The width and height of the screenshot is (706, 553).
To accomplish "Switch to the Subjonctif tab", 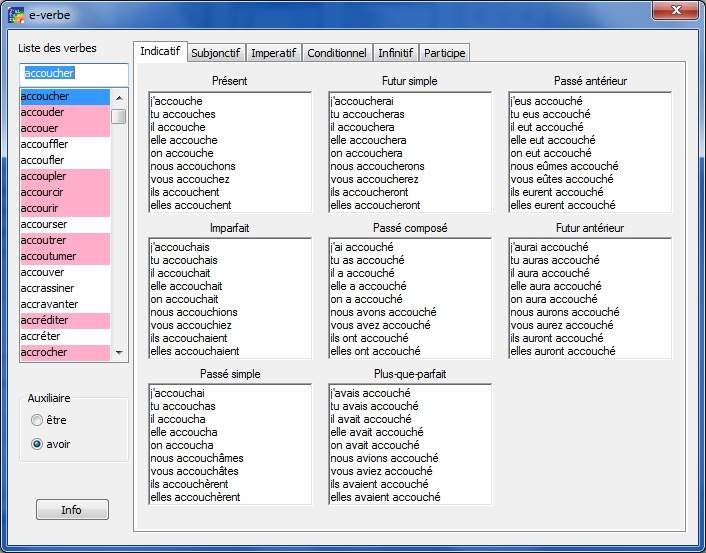I will [x=215, y=52].
